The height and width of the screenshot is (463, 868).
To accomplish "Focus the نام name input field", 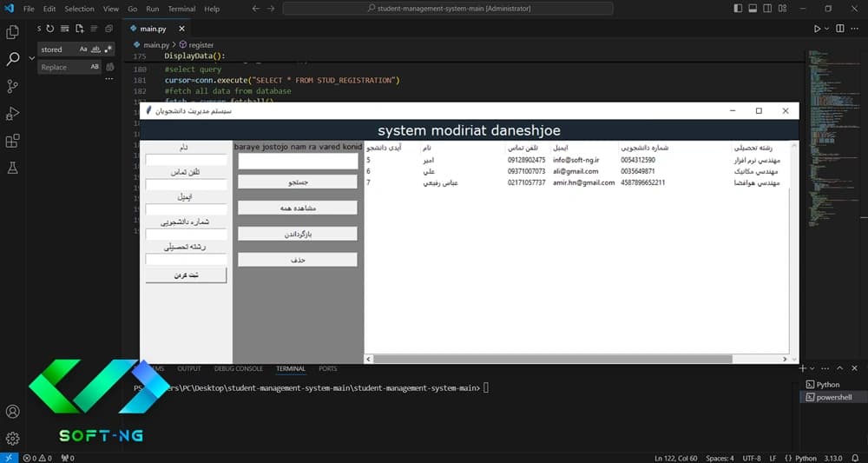I will [186, 160].
